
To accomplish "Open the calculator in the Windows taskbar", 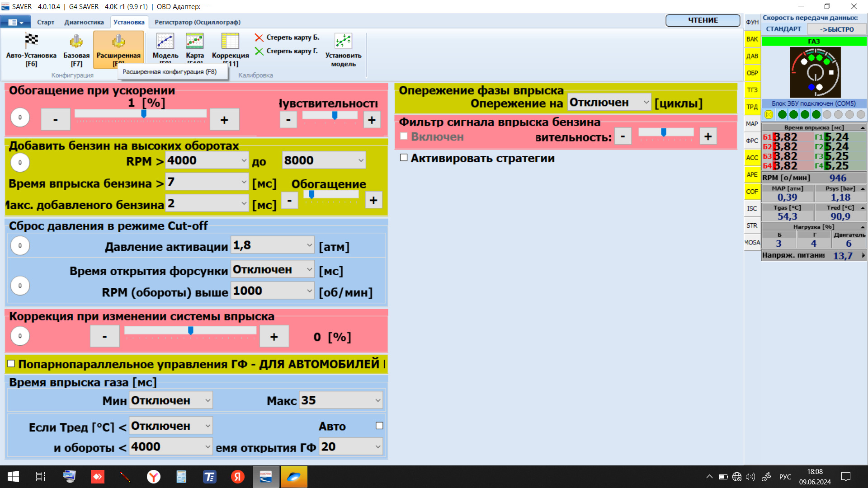I will [181, 477].
